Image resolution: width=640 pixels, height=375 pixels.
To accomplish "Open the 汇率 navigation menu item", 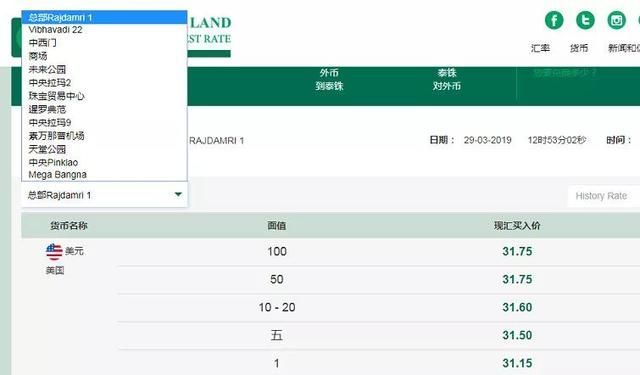I will point(540,48).
